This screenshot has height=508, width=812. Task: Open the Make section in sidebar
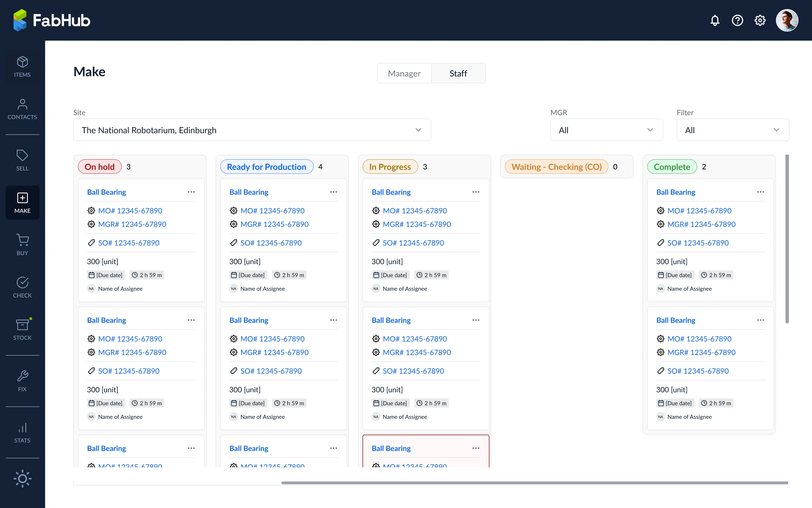coord(23,203)
